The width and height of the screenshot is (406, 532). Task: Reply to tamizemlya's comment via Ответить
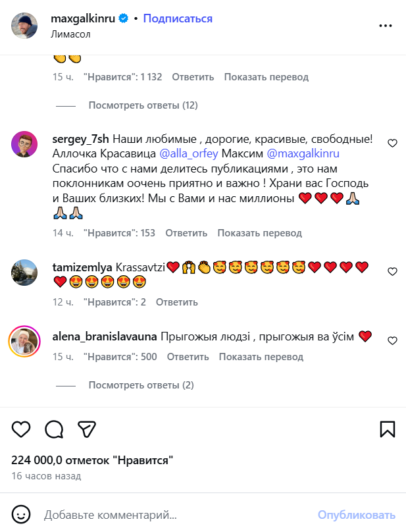point(177,302)
